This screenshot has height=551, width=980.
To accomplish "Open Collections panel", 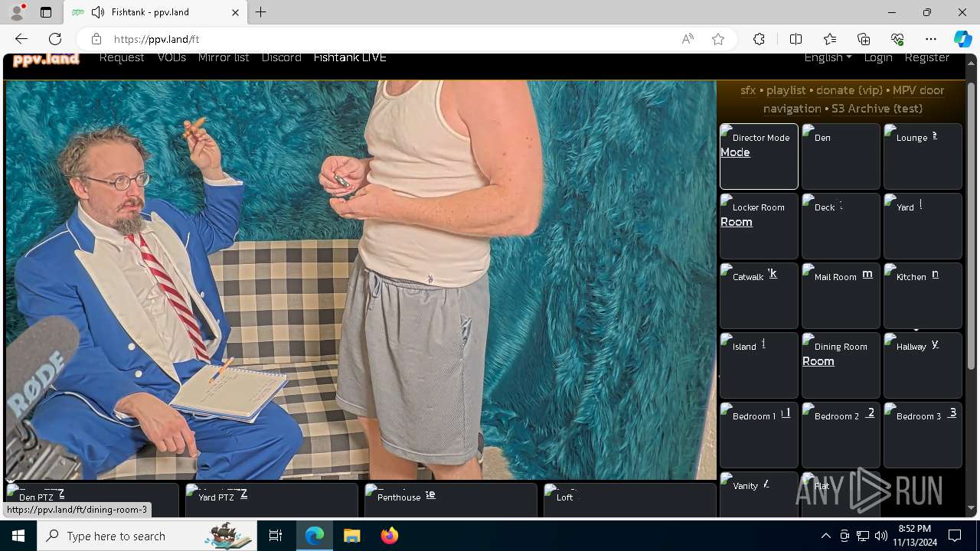I will tap(864, 39).
